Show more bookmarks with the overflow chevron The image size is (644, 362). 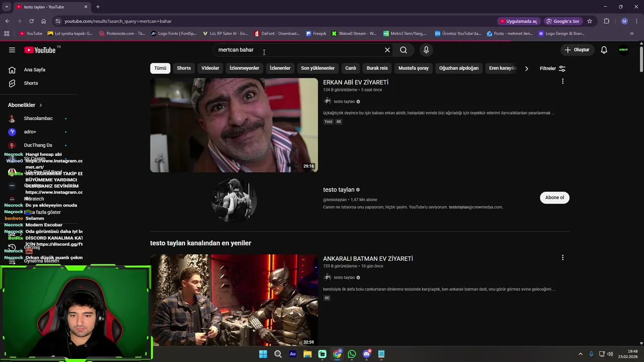tap(631, 34)
